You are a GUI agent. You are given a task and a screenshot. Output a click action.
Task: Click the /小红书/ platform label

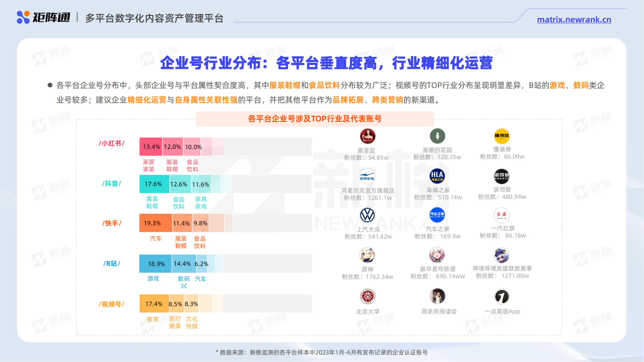(x=112, y=143)
